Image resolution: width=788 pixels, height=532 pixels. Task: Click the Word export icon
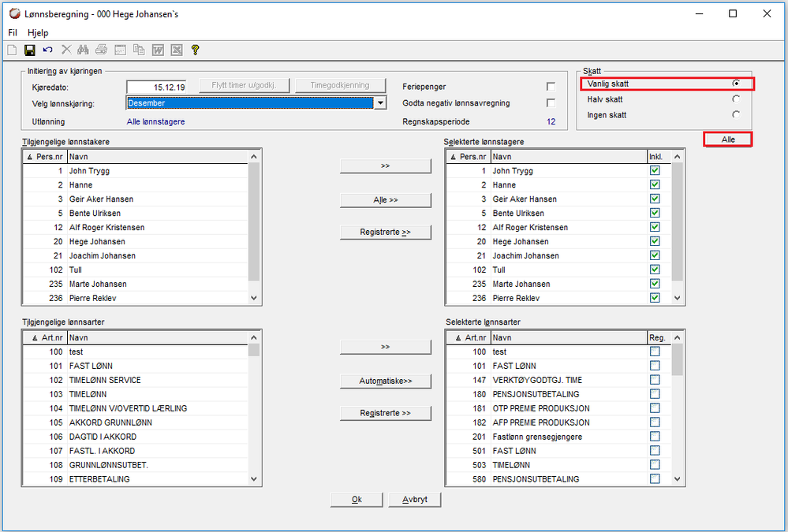[x=158, y=50]
